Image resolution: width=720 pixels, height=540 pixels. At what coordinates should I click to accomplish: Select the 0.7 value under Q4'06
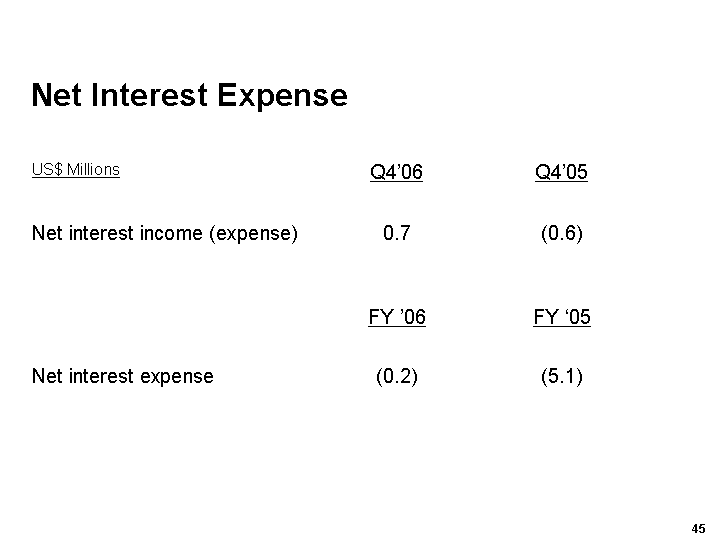point(396,234)
